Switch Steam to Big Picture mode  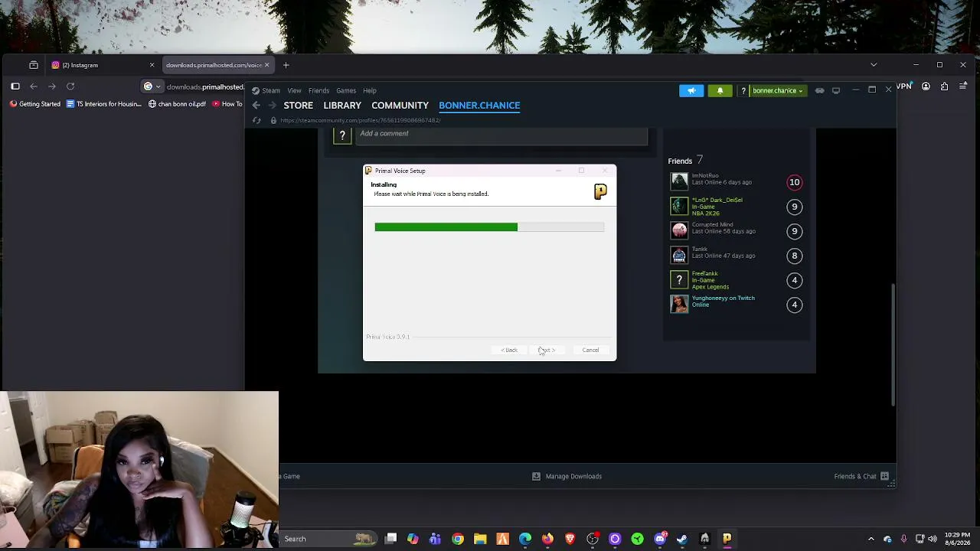[836, 90]
